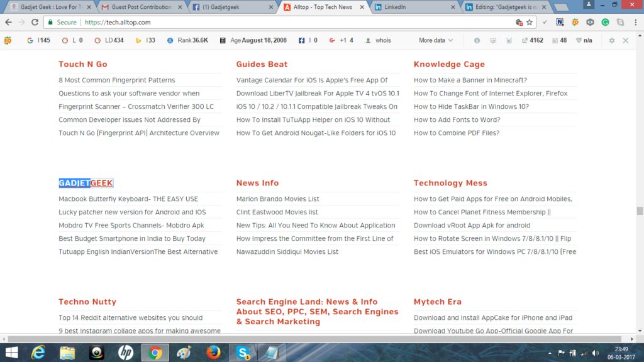Open a new browser tab

(560, 8)
